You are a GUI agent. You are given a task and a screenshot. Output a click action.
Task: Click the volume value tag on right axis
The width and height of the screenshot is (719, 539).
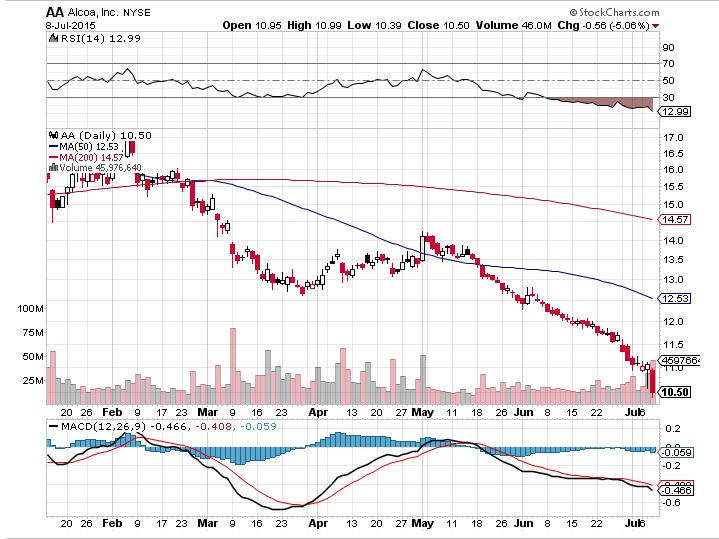pos(679,360)
